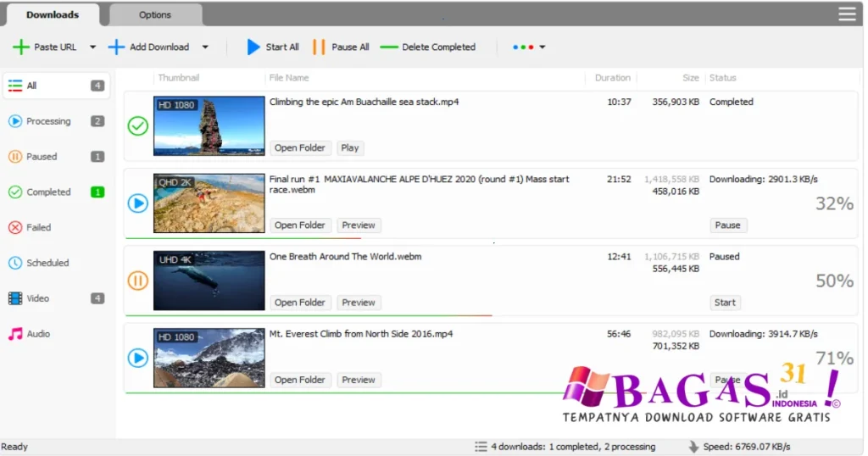
Task: Click the Start All play icon
Action: [253, 47]
